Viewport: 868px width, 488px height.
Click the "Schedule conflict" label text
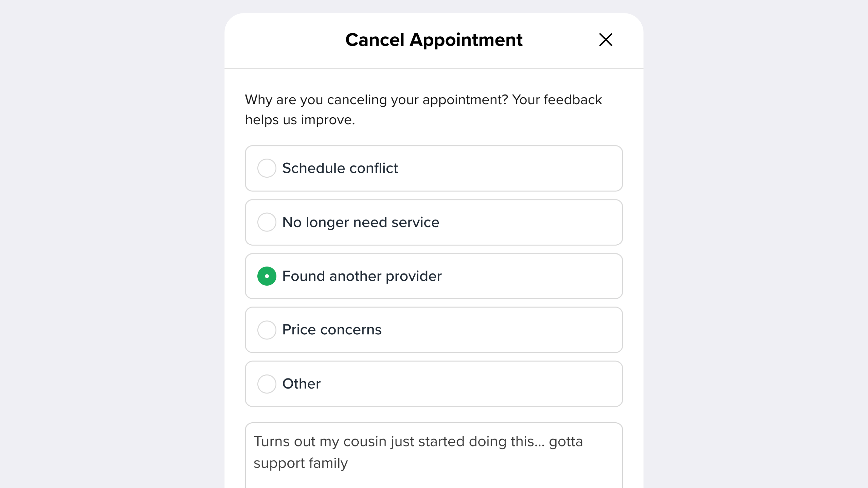click(340, 168)
